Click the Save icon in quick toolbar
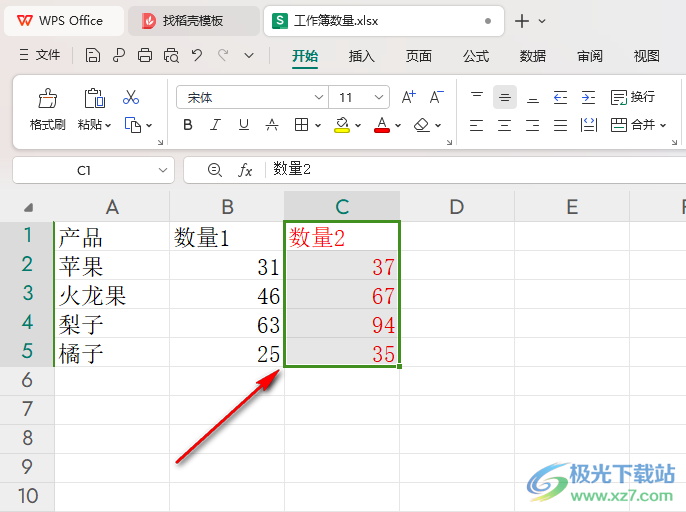Viewport: 686px width, 512px height. pyautogui.click(x=92, y=56)
